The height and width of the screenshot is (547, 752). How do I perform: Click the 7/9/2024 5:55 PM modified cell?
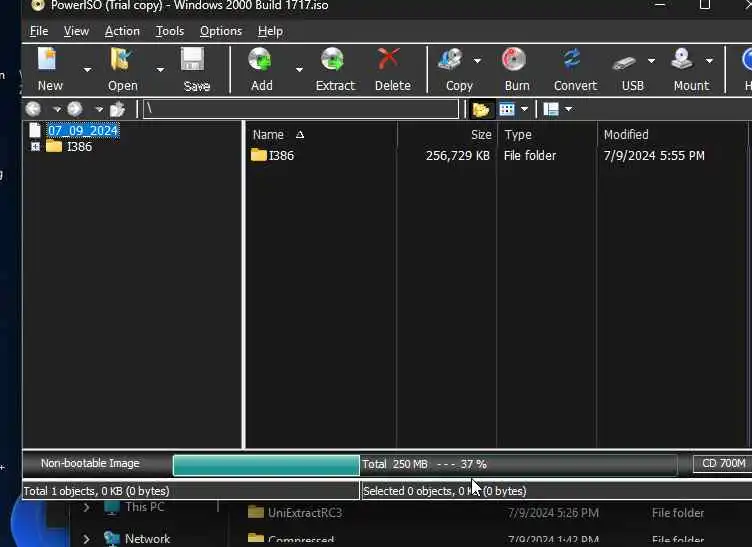[x=654, y=155]
